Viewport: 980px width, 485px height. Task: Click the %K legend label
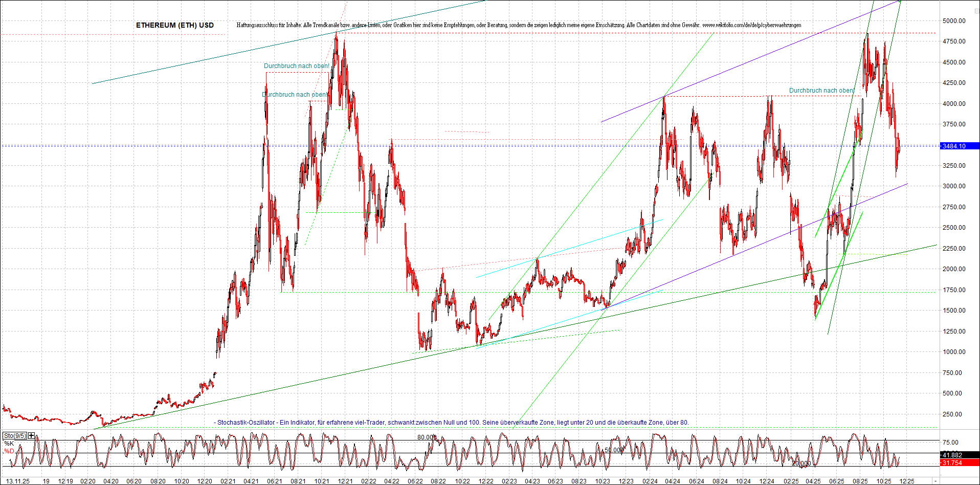tap(9, 444)
